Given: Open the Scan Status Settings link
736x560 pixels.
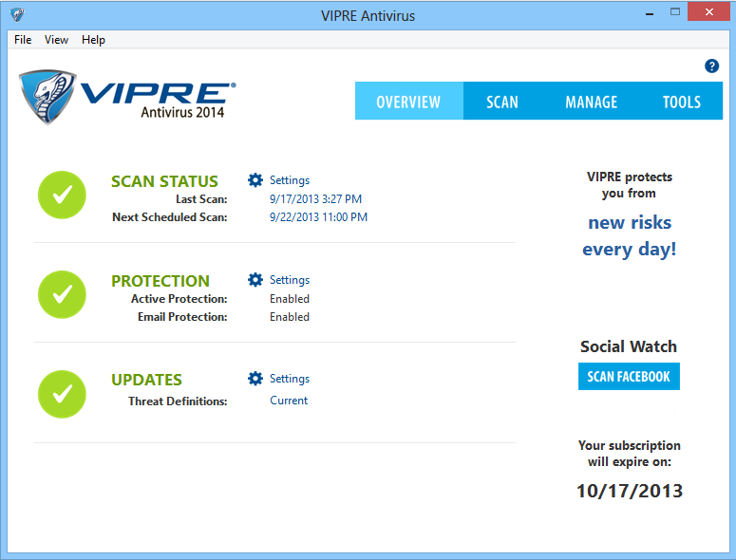Looking at the screenshot, I should coord(290,180).
